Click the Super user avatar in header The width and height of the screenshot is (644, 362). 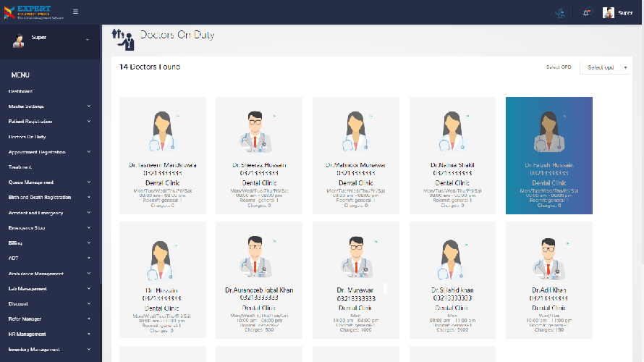click(609, 12)
